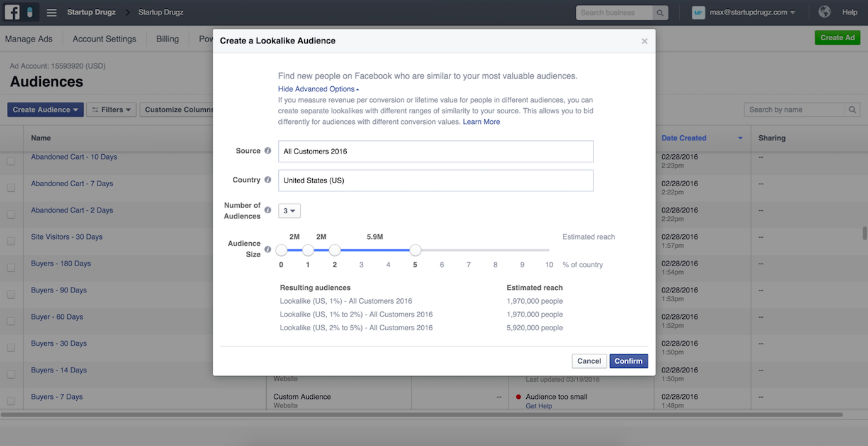The width and height of the screenshot is (868, 446).
Task: Open the hamburger menu icon
Action: point(52,13)
